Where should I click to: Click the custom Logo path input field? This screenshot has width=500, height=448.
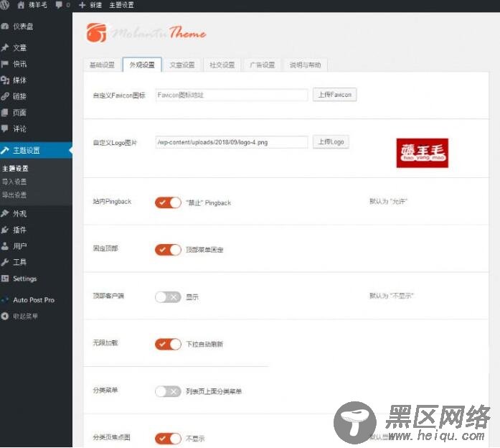232,142
